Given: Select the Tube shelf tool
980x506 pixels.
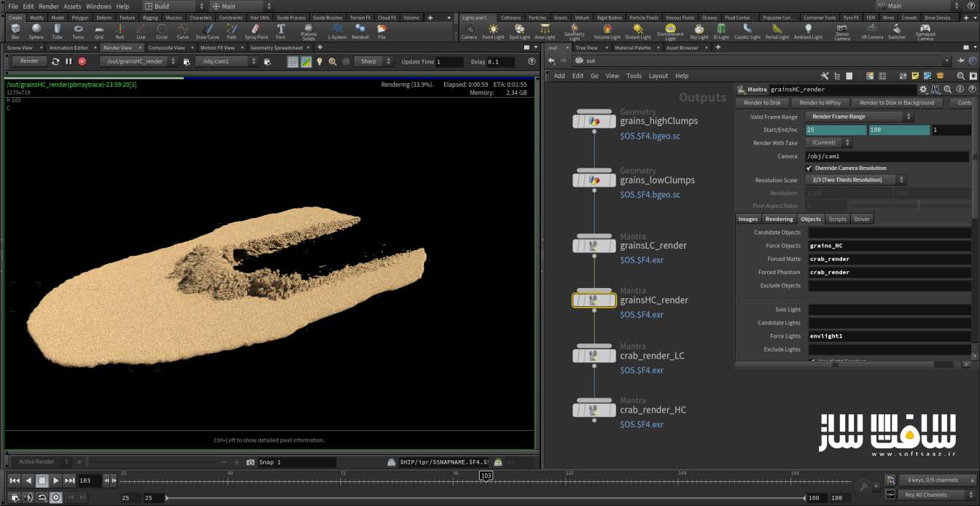Looking at the screenshot, I should [57, 31].
